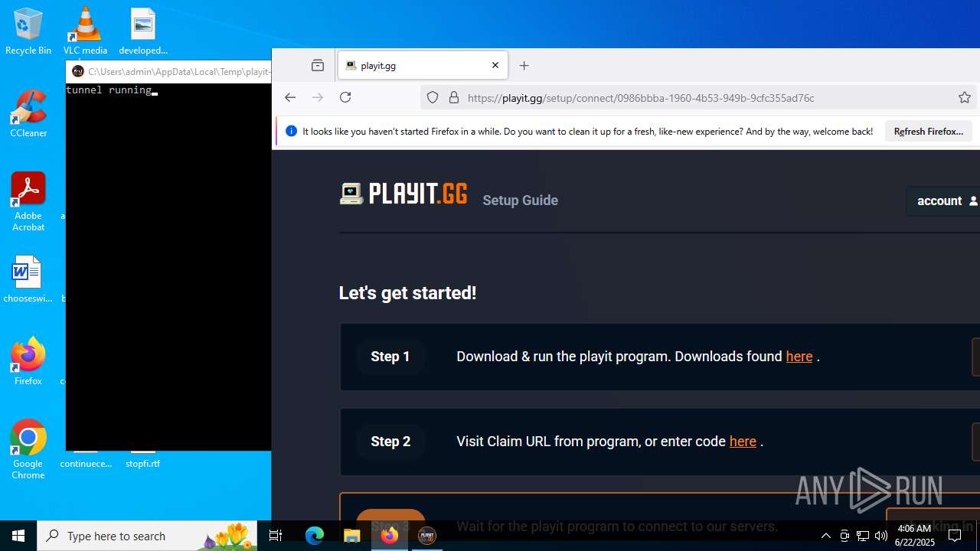Image resolution: width=980 pixels, height=551 pixels.
Task: Close the playit.gg tab
Action: pyautogui.click(x=495, y=65)
